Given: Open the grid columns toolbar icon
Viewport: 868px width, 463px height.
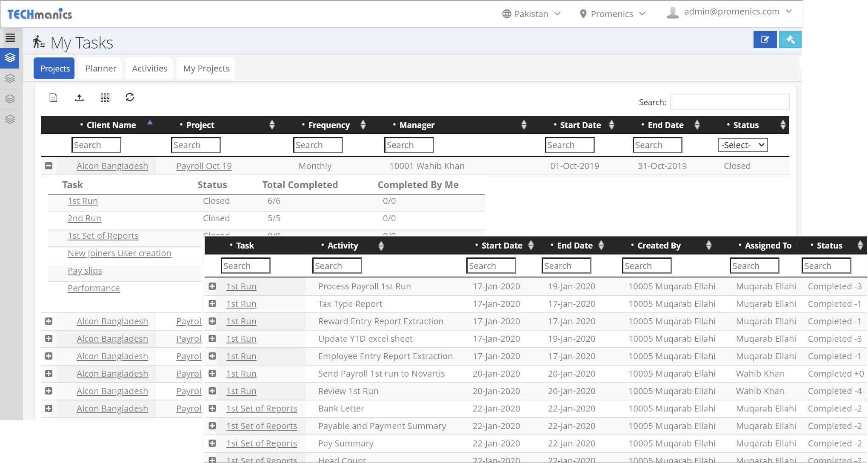Looking at the screenshot, I should click(105, 97).
